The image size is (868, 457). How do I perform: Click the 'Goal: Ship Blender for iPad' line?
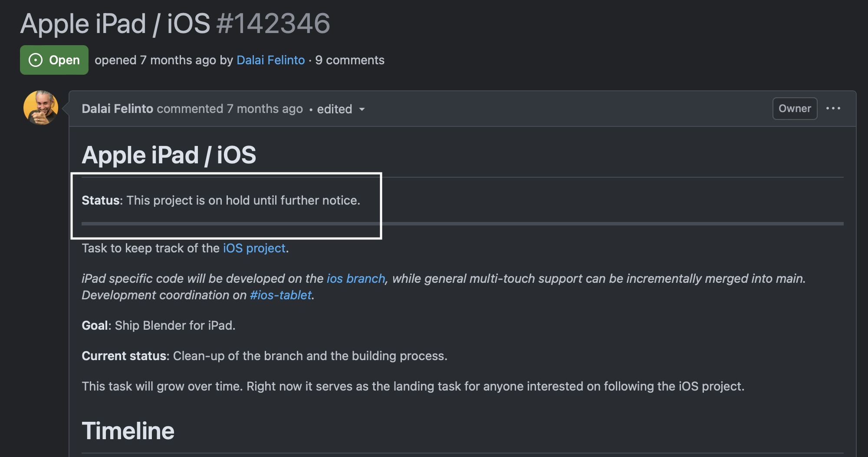click(x=158, y=325)
